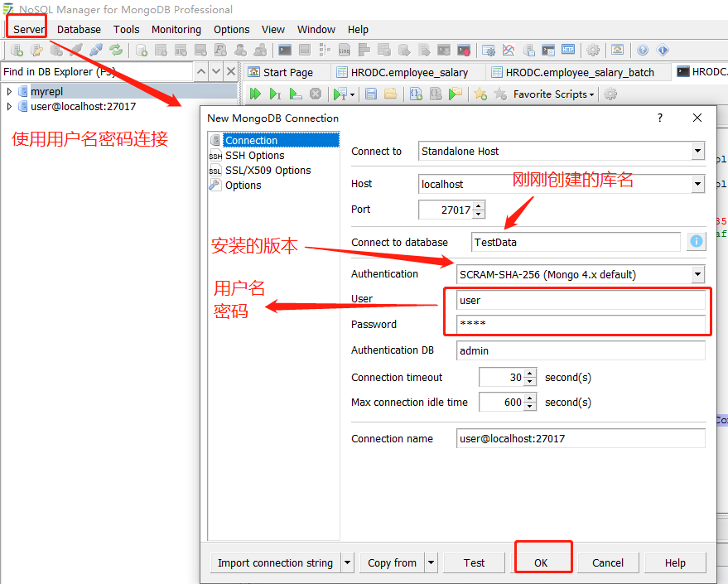Run script with double green arrows icon
The width and height of the screenshot is (728, 584).
point(255,94)
